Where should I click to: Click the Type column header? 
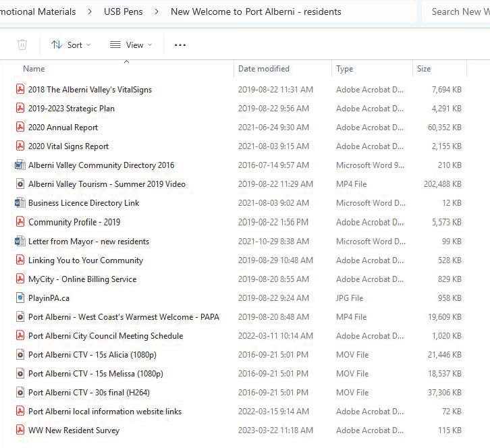[x=345, y=69]
